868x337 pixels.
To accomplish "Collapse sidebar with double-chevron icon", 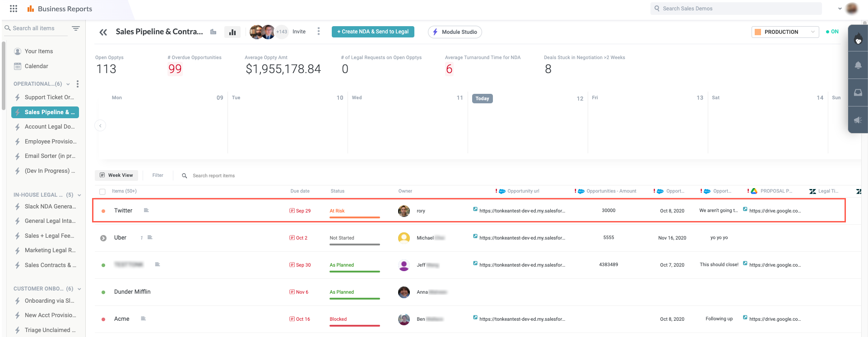I will 103,32.
